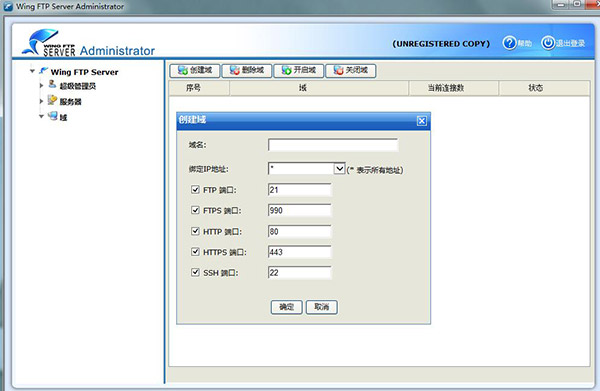Confirm the dialog with the 确定 button
The height and width of the screenshot is (391, 600).
click(x=287, y=307)
